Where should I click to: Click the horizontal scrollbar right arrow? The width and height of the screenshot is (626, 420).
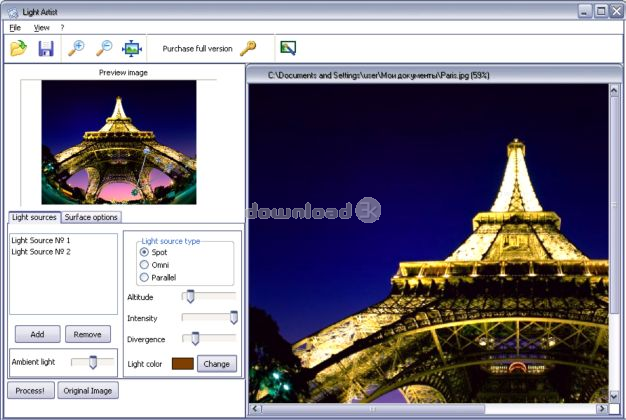[x=602, y=409]
